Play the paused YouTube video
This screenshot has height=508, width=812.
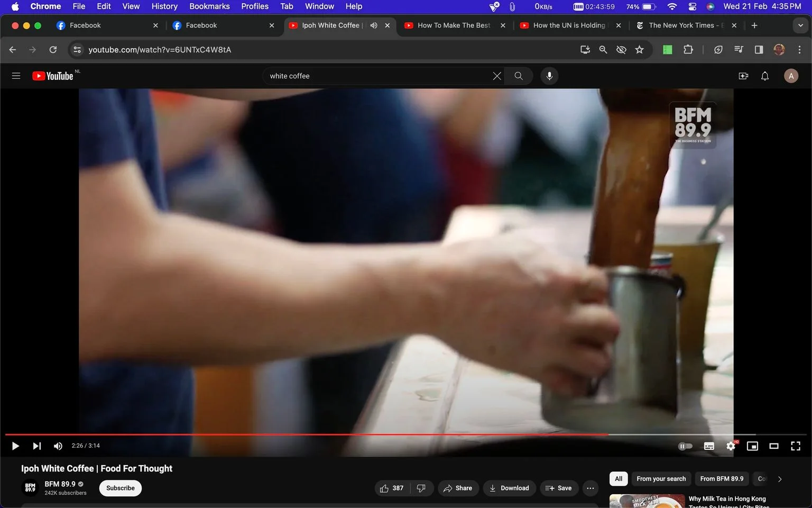click(x=15, y=446)
